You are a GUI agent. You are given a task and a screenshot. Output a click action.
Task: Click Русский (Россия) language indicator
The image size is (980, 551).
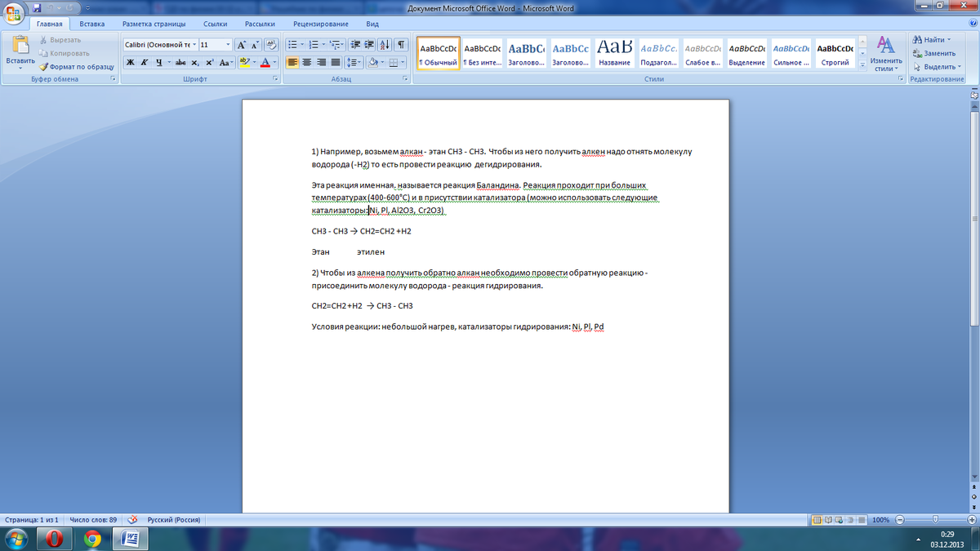pos(174,520)
